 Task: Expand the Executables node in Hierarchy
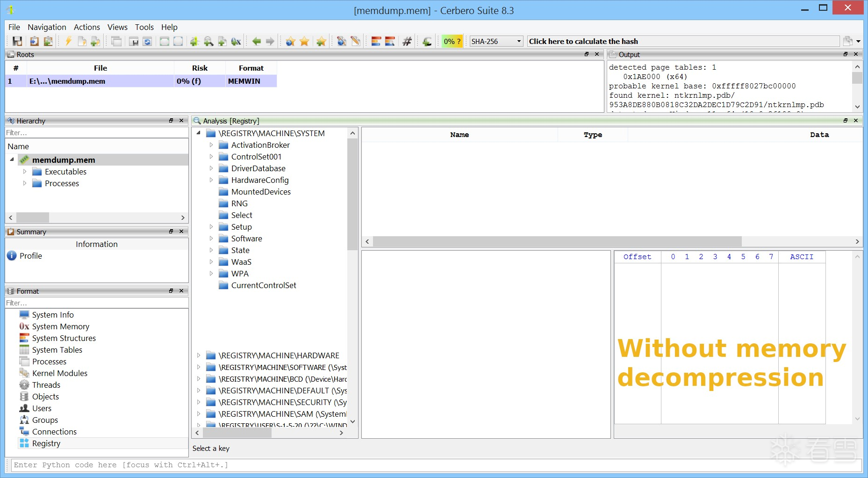click(25, 172)
